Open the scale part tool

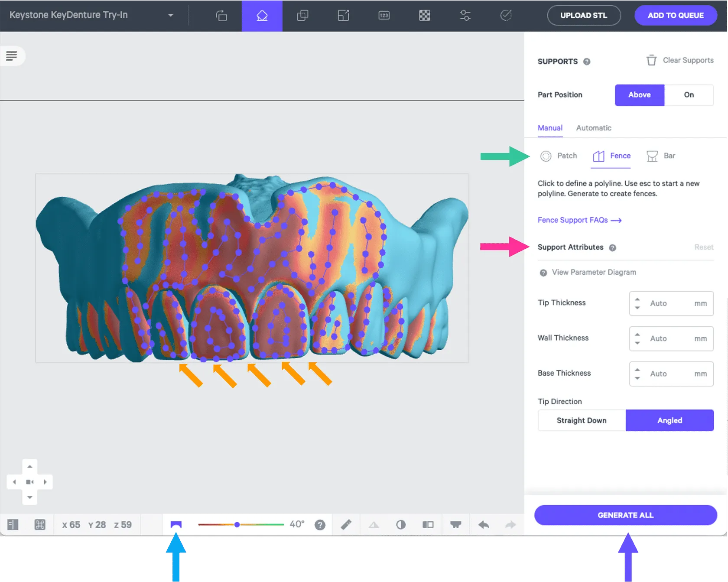(343, 16)
